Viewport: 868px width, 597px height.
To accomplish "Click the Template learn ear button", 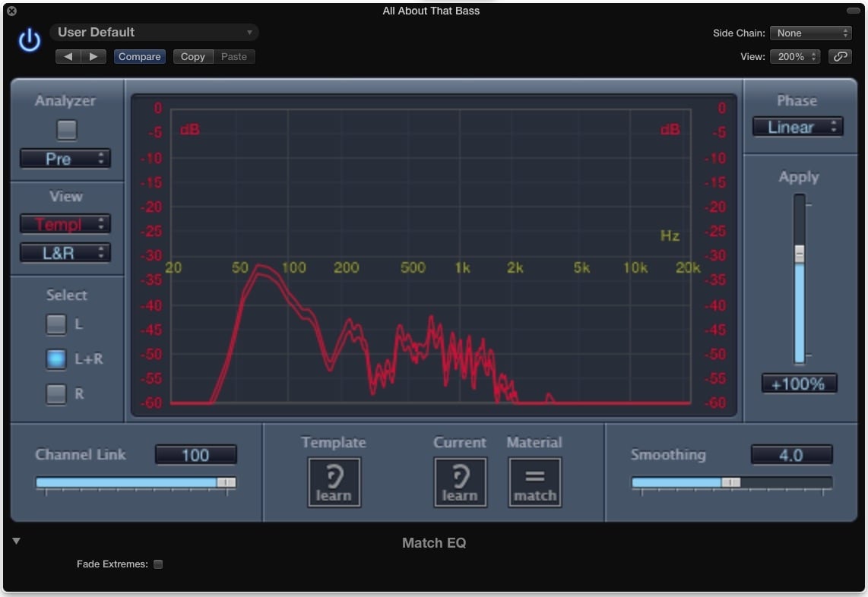I will [x=334, y=482].
